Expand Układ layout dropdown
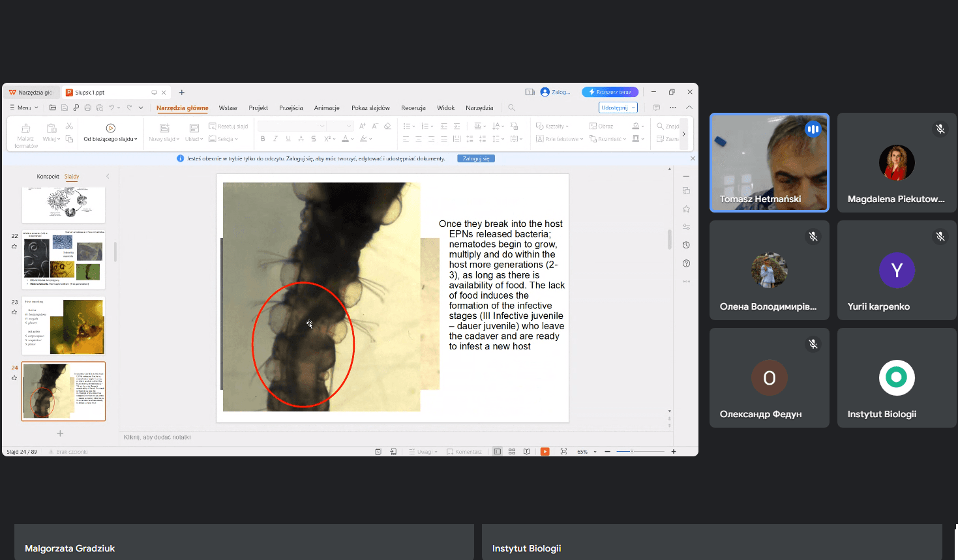Viewport: 958px width, 560px height. pyautogui.click(x=194, y=139)
